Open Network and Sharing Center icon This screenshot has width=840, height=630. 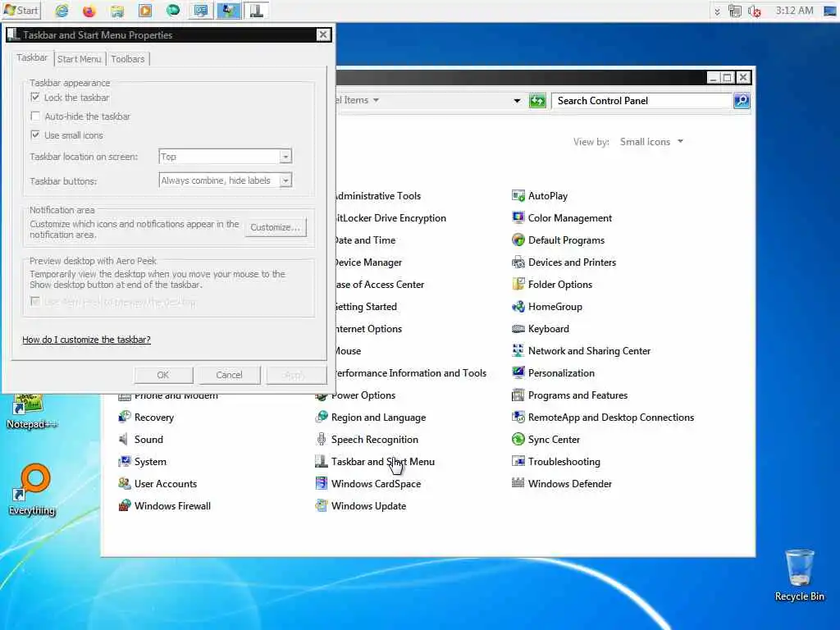coord(518,350)
